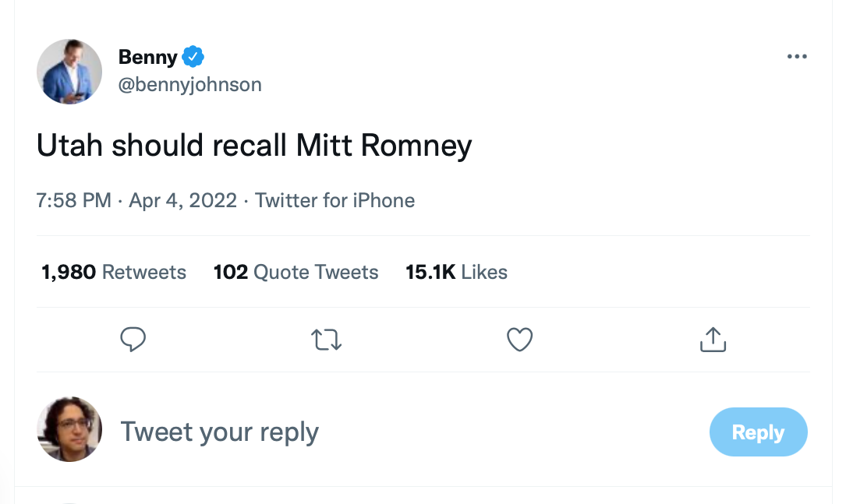This screenshot has width=846, height=504.
Task: Show the 102 Quote Tweets
Action: coord(296,272)
